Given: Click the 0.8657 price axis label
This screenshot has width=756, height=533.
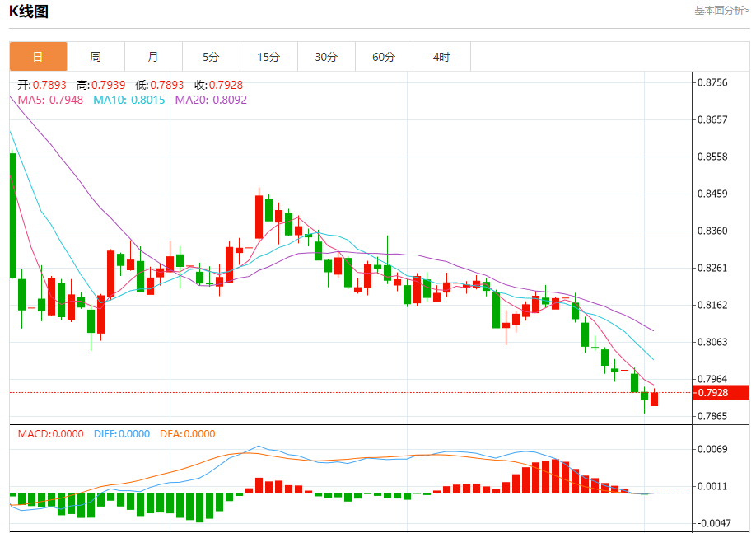Looking at the screenshot, I should click(712, 119).
